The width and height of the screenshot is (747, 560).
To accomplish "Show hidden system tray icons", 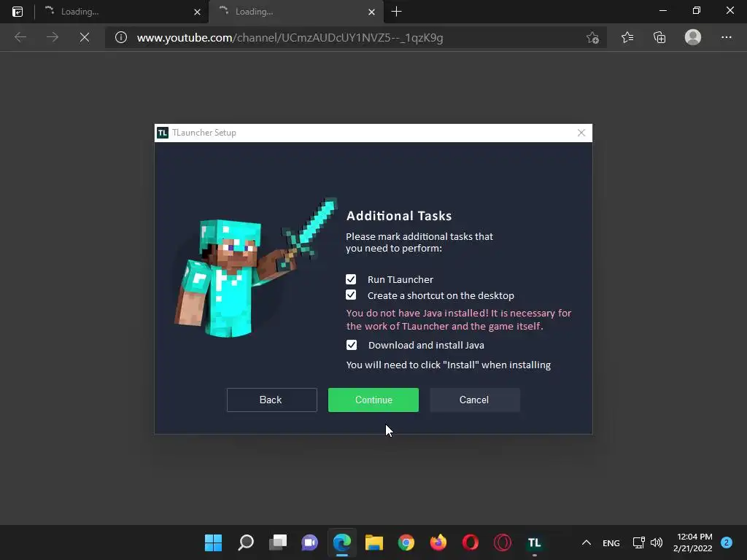I will coord(587,542).
